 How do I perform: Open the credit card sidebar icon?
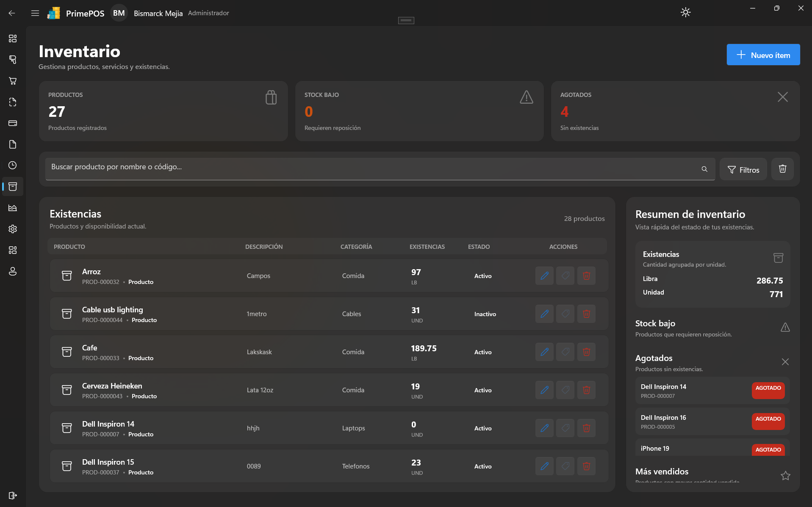coord(13,123)
